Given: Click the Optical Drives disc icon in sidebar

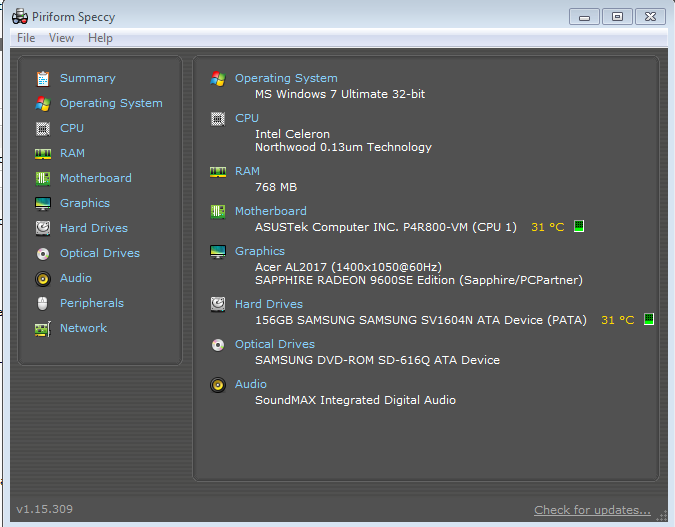Looking at the screenshot, I should click(43, 254).
